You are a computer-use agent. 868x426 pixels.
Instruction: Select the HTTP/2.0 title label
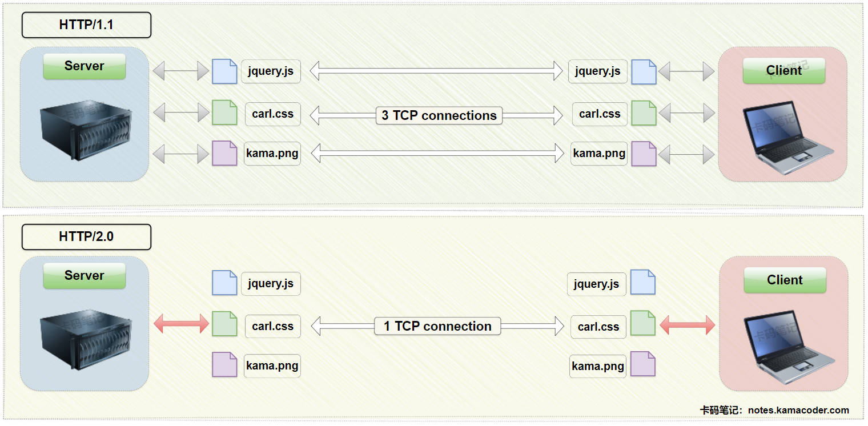click(86, 236)
